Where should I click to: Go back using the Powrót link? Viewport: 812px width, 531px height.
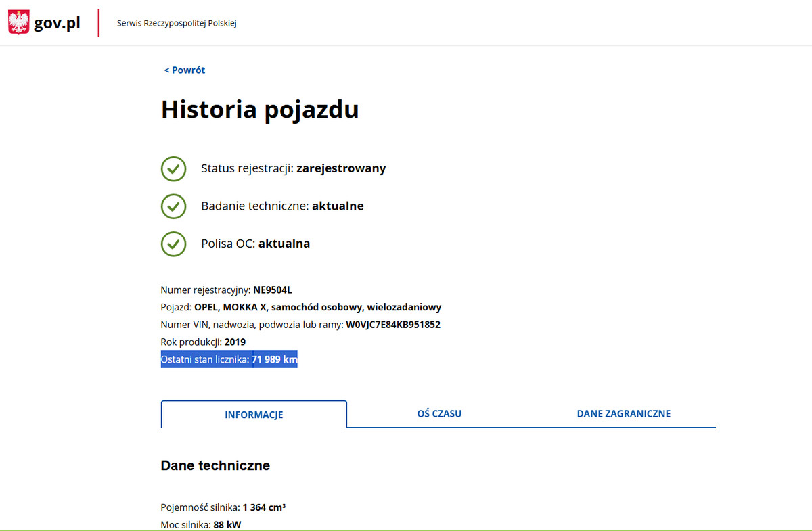pyautogui.click(x=184, y=70)
